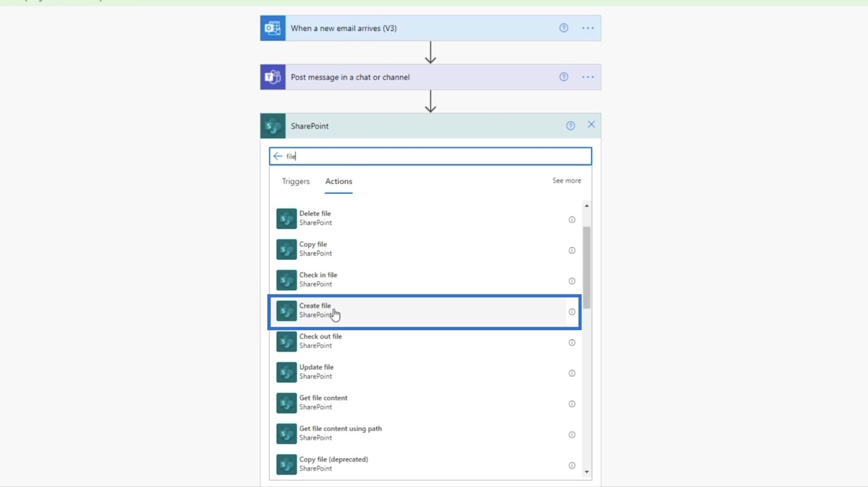This screenshot has height=487, width=868.
Task: Click SharePoint icon beside Copy file (deprecated)
Action: pos(286,465)
